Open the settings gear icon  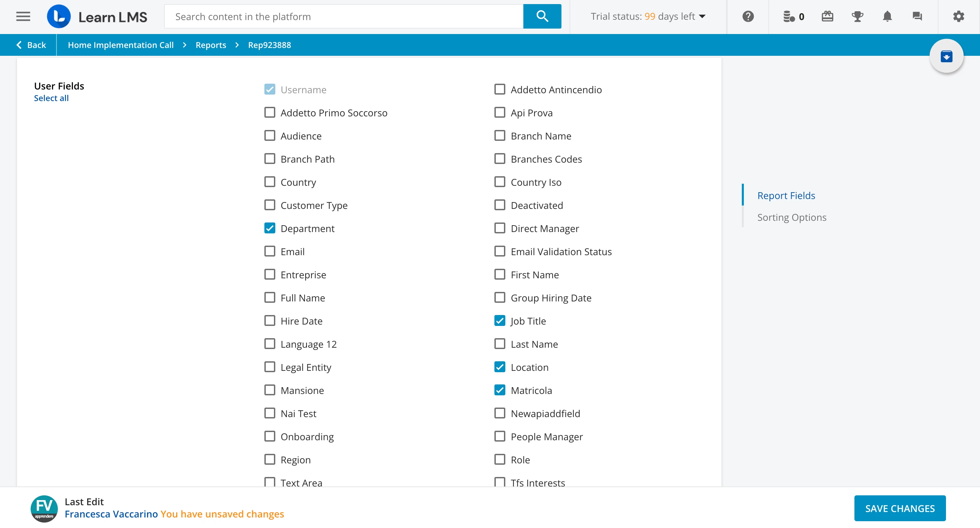[958, 16]
